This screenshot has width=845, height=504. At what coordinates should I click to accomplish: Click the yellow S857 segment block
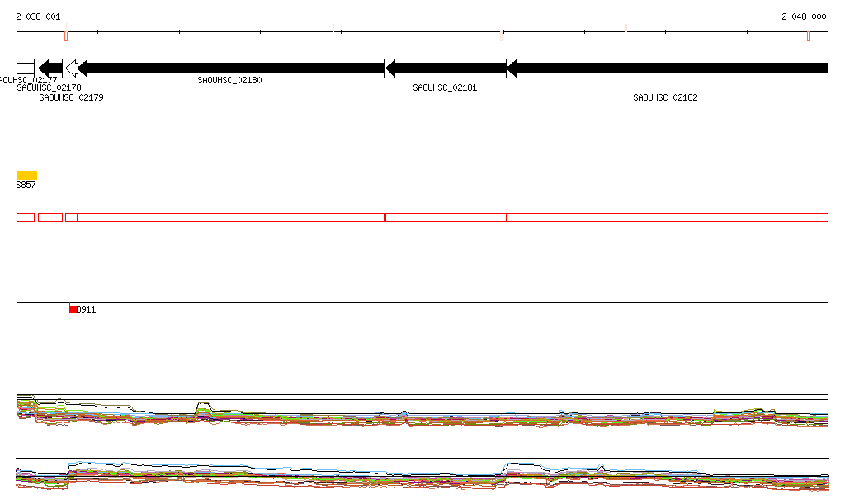tap(26, 175)
